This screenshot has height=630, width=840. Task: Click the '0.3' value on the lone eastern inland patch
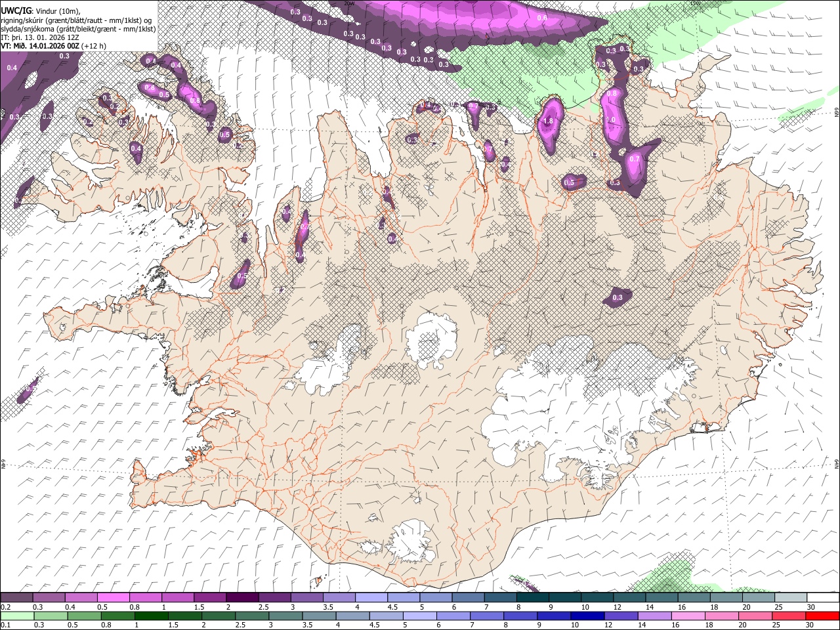click(x=617, y=297)
